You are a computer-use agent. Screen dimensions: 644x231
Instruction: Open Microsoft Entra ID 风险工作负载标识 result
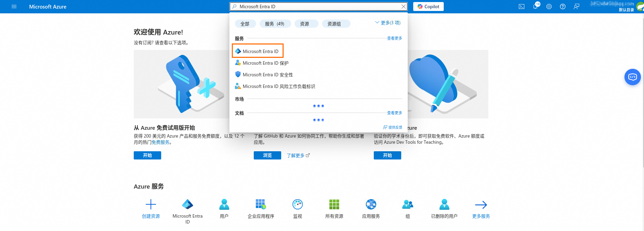(279, 86)
